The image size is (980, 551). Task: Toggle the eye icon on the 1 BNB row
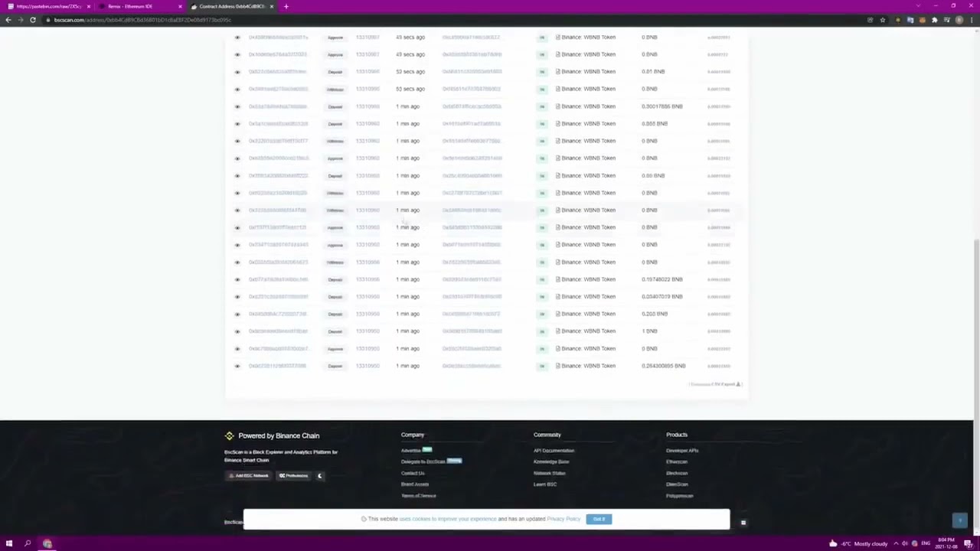(237, 331)
